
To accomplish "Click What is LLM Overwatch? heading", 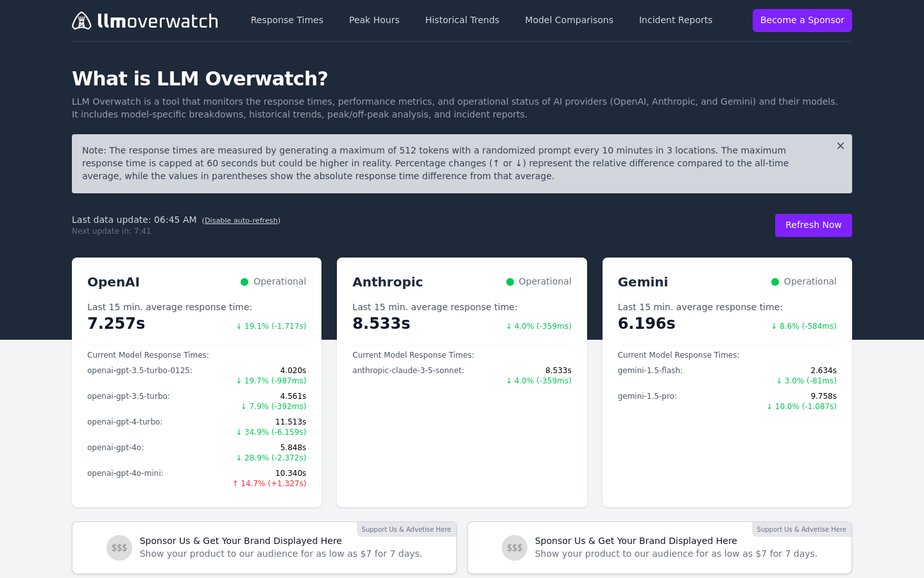I will tap(200, 78).
